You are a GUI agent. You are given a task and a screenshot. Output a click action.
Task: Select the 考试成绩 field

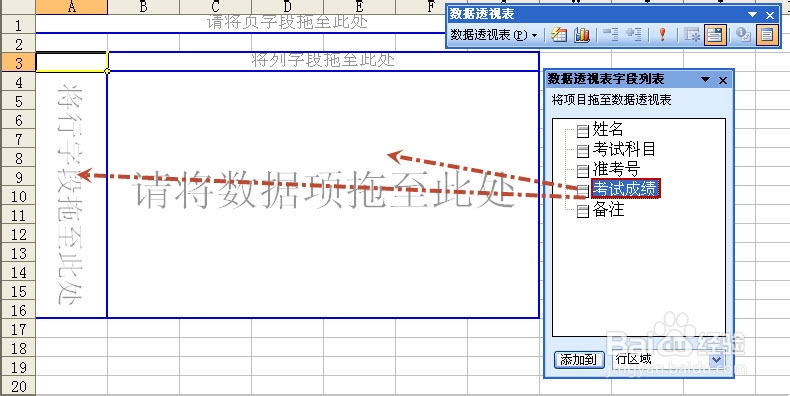(x=625, y=188)
